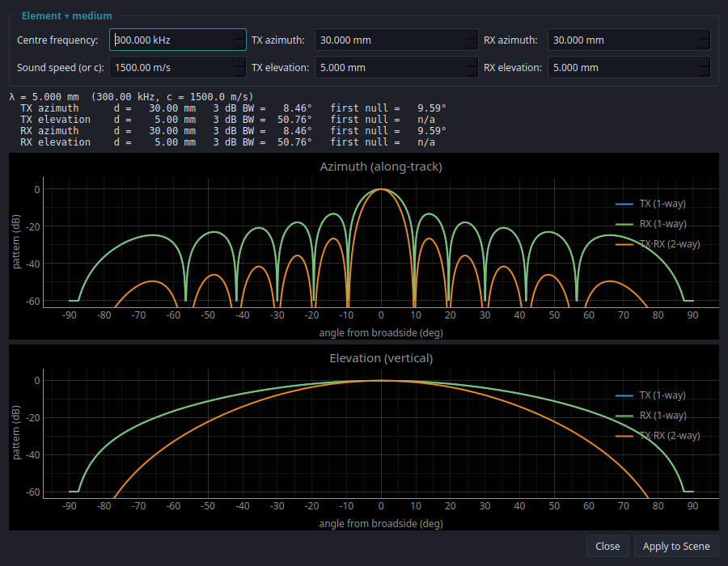Image resolution: width=728 pixels, height=566 pixels.
Task: Step up the Sound speed value
Action: tap(239, 62)
